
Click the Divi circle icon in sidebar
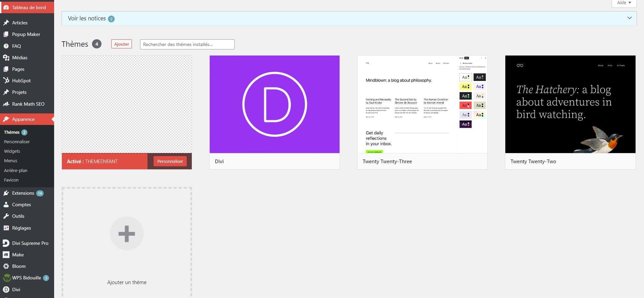pyautogui.click(x=6, y=290)
